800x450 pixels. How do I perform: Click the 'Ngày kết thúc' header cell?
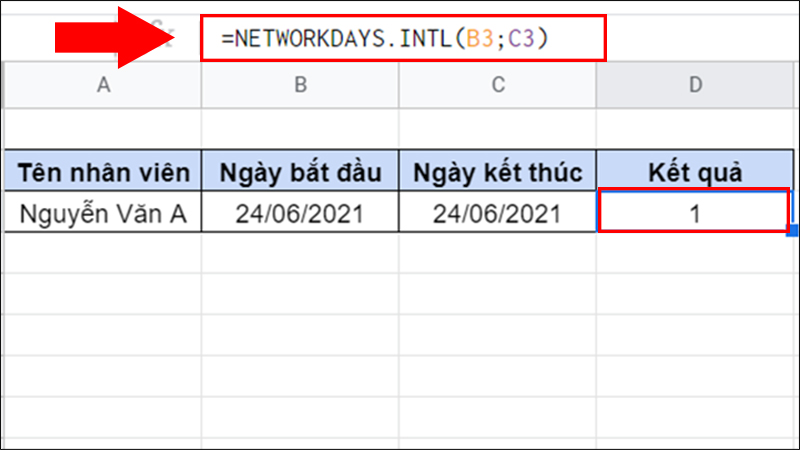pyautogui.click(x=498, y=172)
